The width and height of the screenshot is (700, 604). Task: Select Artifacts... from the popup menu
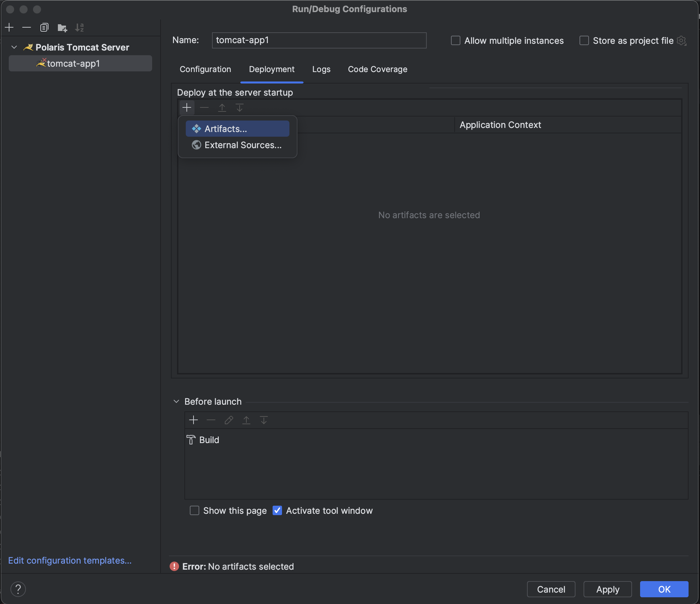pyautogui.click(x=237, y=128)
